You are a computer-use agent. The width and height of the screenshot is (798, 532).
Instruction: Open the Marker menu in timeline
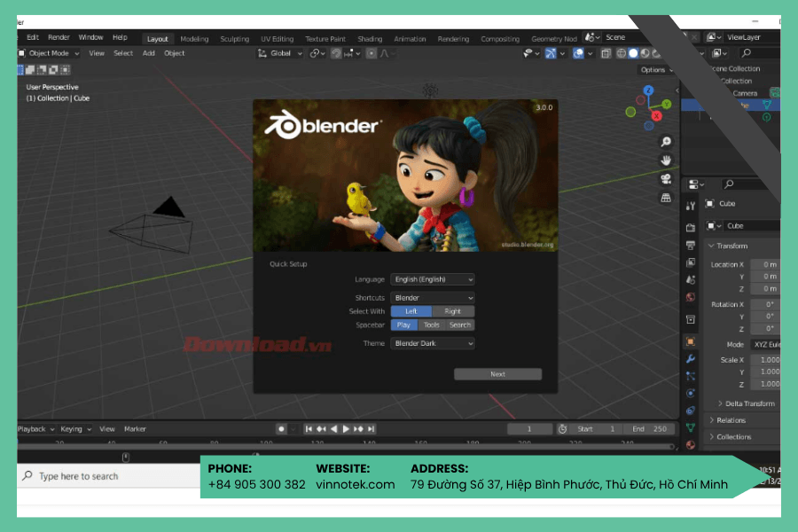135,429
